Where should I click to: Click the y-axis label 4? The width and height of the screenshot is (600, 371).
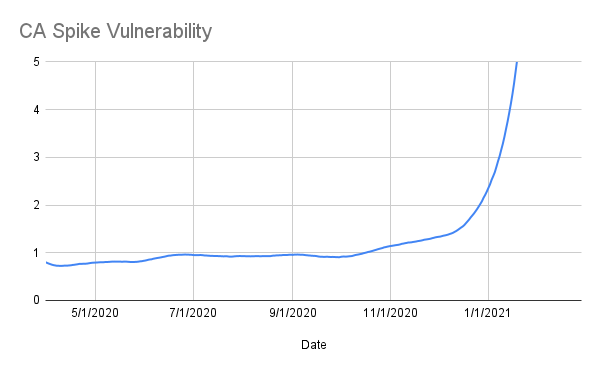pyautogui.click(x=36, y=110)
